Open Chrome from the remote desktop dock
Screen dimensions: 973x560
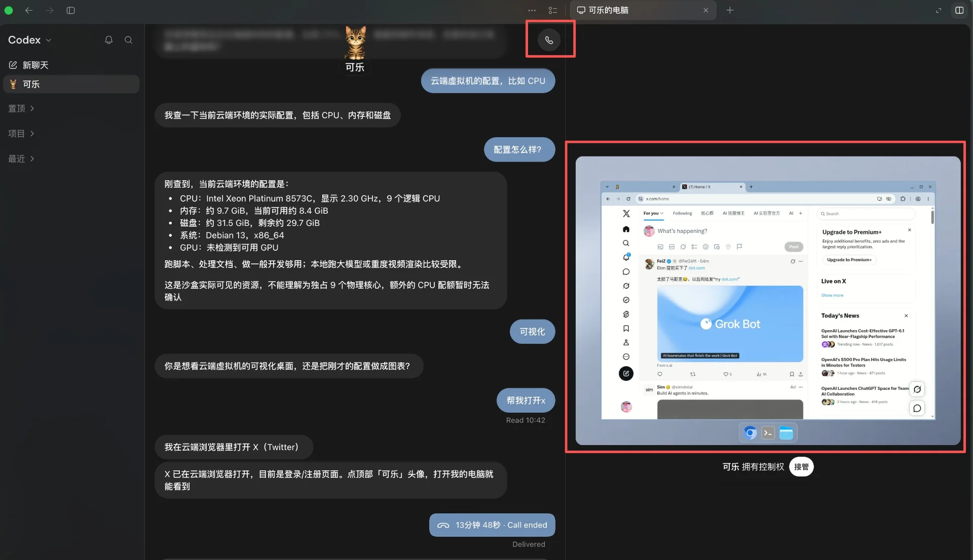point(751,433)
